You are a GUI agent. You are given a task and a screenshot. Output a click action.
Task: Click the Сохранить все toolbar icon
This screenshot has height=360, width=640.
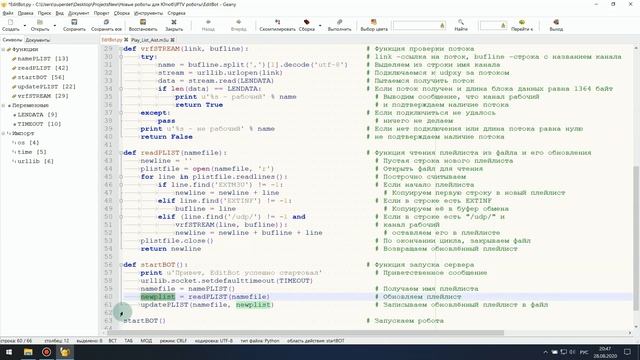coord(106,22)
